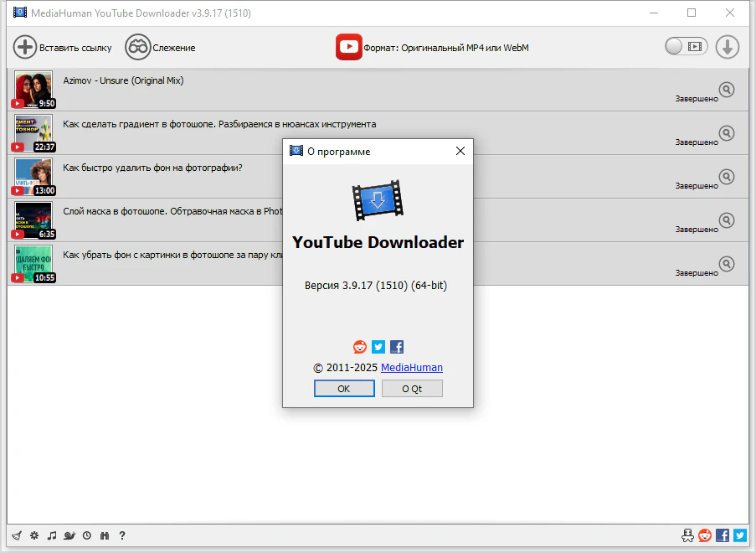
Task: Click the Reddit icon in bottom bar
Action: coord(705,535)
